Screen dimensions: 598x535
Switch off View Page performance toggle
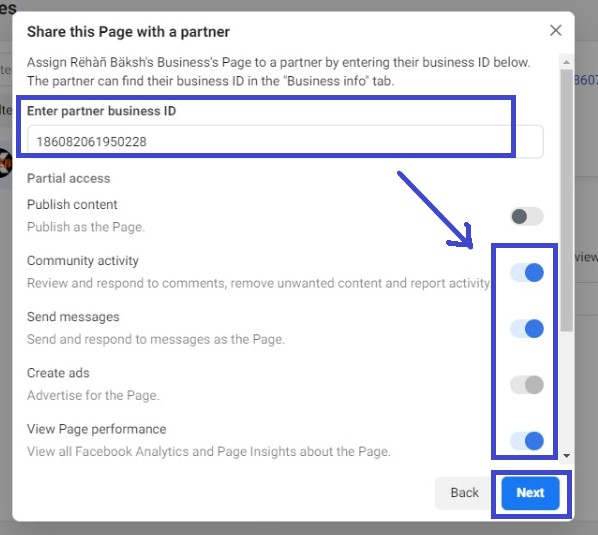click(527, 441)
